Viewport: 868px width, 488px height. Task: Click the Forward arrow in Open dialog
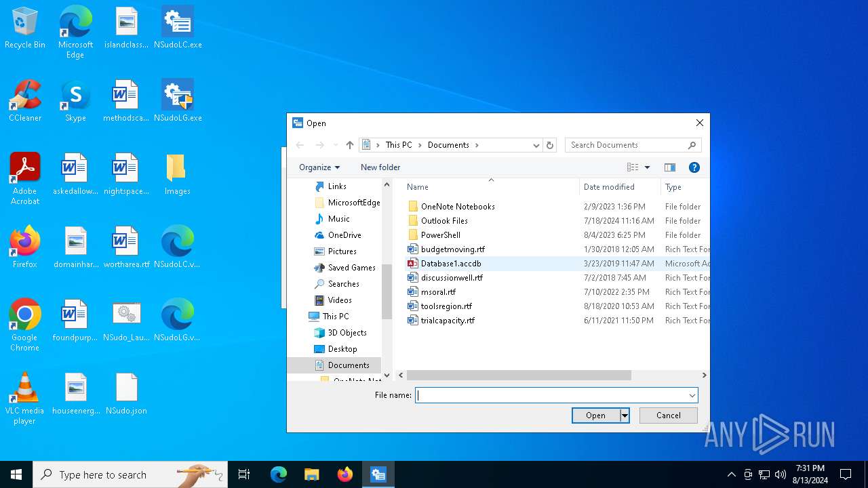319,145
